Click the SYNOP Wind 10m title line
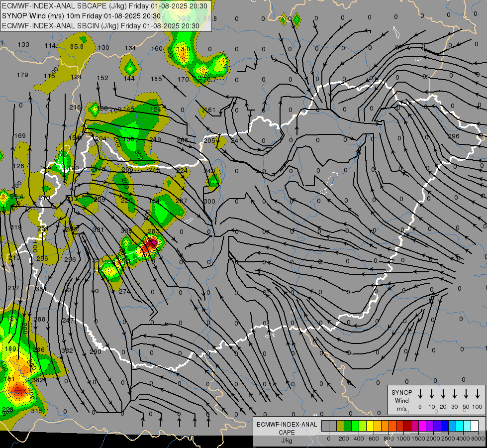This screenshot has height=448, width=487. pyautogui.click(x=82, y=16)
